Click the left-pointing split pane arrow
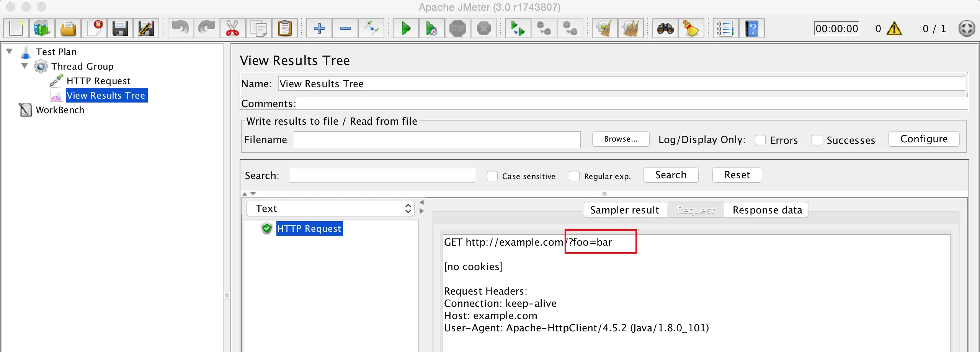980x352 pixels. [x=422, y=202]
